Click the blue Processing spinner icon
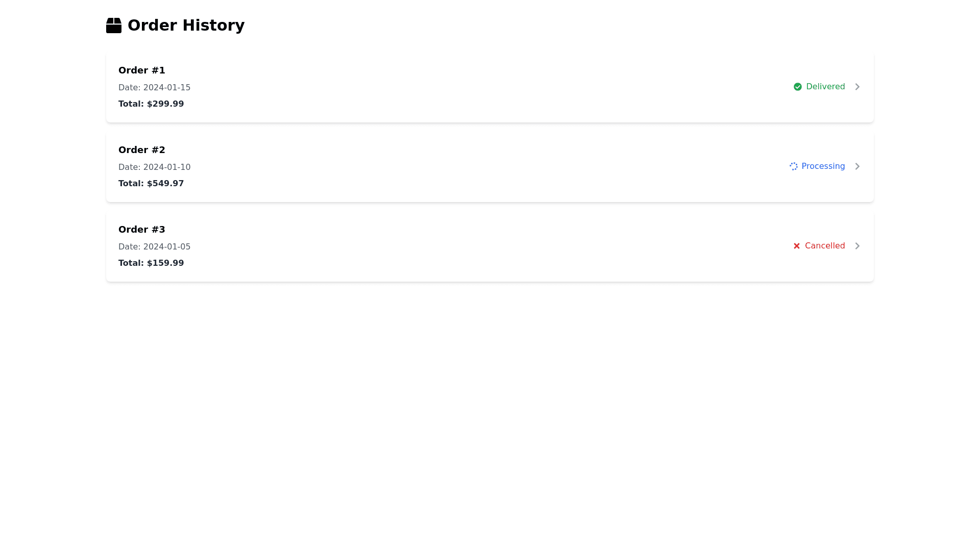This screenshot has height=551, width=980. (793, 166)
